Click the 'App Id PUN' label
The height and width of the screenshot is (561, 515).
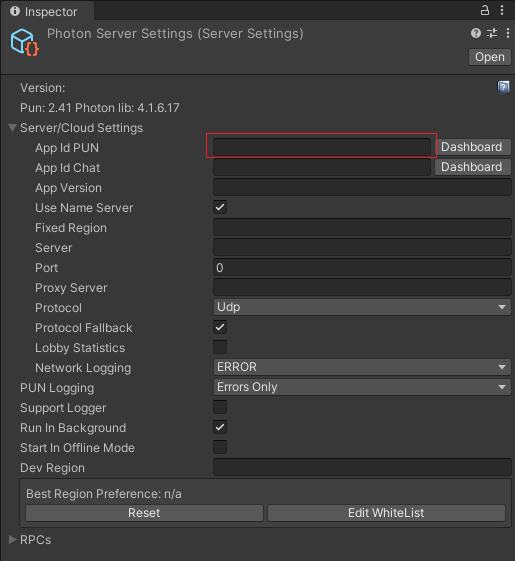click(x=67, y=148)
